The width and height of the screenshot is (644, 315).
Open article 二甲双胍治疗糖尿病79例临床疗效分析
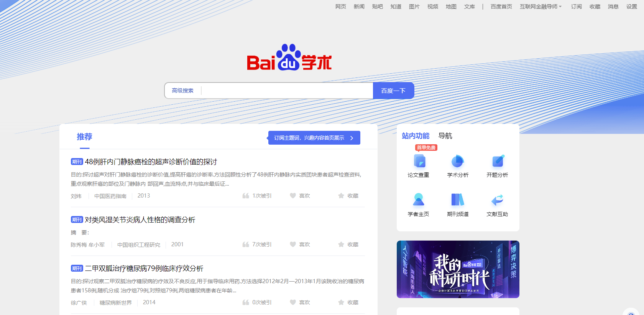144,269
